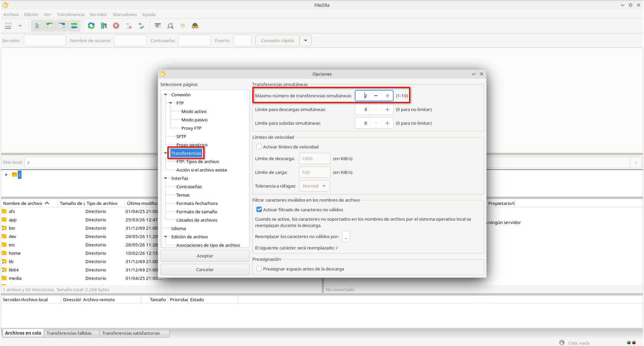Enable Activar límites de velocidad checkbox
Image resolution: width=644 pixels, height=346 pixels.
click(259, 147)
